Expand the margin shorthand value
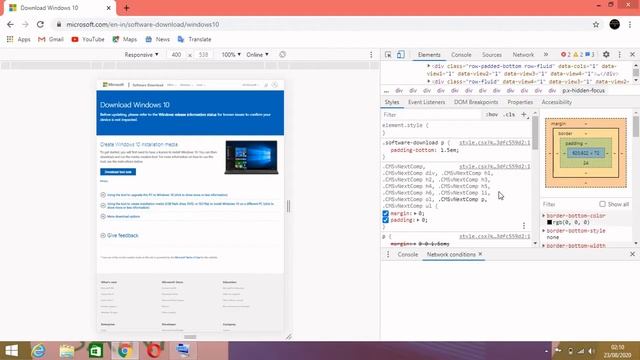640x360 pixels. pos(416,213)
